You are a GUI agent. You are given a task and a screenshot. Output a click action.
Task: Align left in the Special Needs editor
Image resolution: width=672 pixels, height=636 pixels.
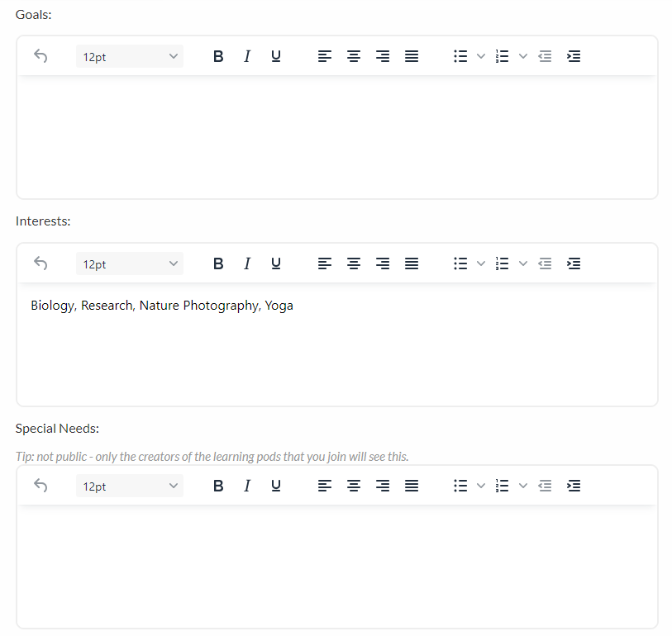[x=325, y=486]
